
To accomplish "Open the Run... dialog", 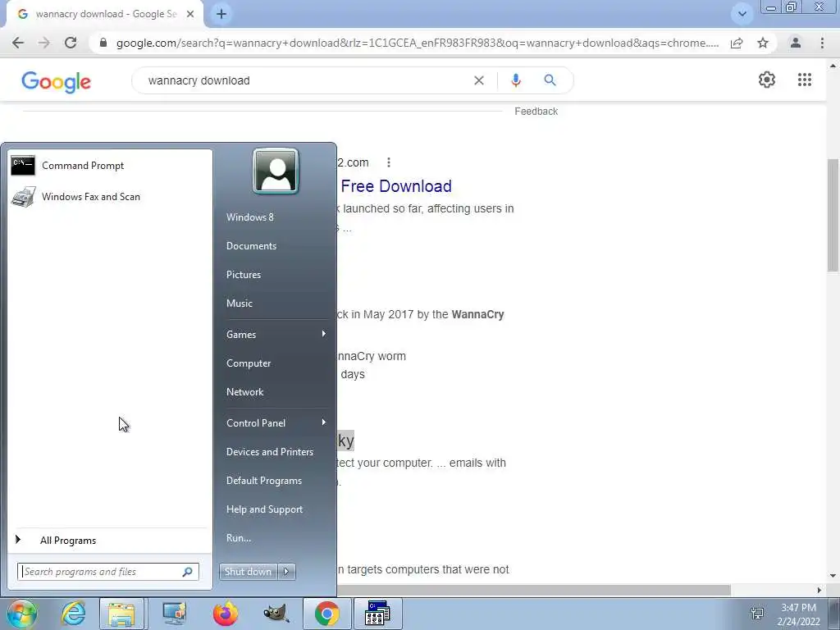I will (x=239, y=538).
